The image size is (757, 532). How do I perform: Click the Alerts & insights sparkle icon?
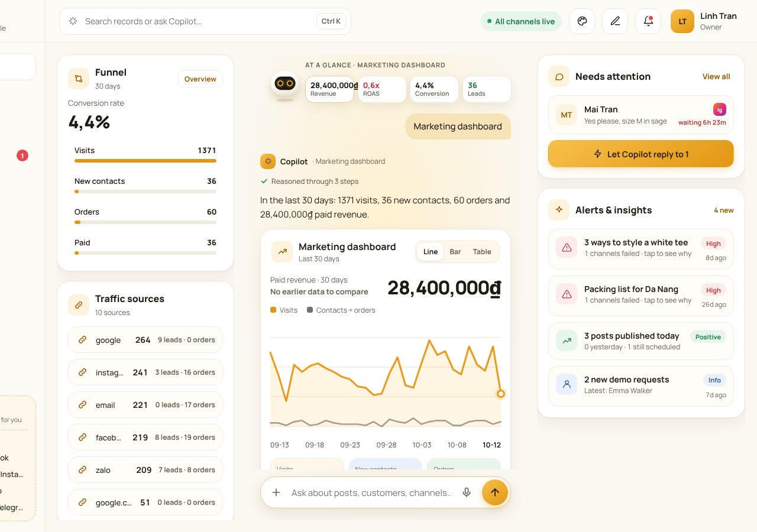(559, 210)
